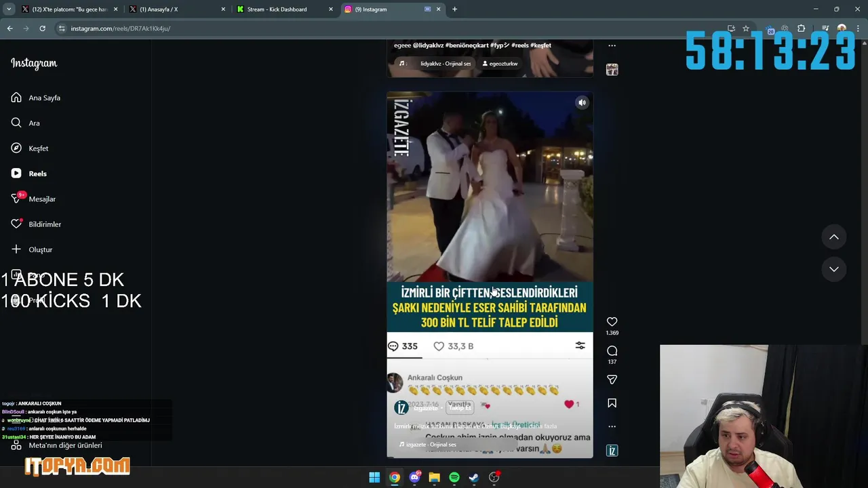Screen dimensions: 868x488
Task: Select Reels in sidebar
Action: [29, 174]
